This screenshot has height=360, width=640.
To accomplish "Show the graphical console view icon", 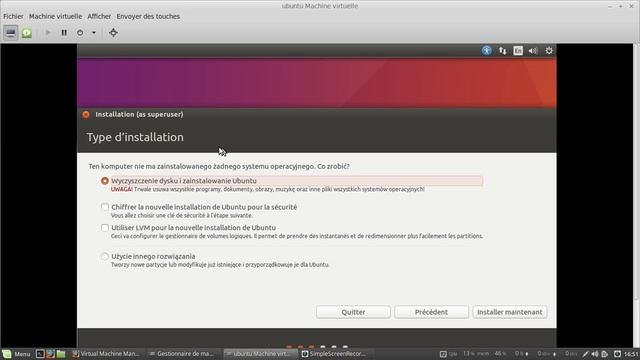I will coord(11,33).
